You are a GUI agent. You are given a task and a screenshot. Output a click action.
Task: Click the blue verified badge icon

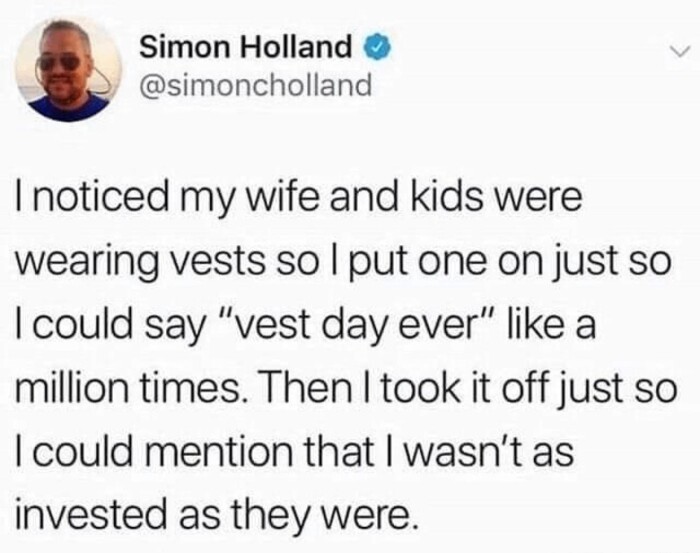[376, 46]
